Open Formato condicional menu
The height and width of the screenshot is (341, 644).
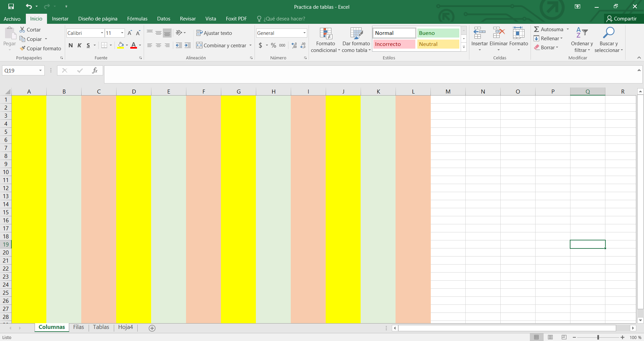click(x=325, y=40)
